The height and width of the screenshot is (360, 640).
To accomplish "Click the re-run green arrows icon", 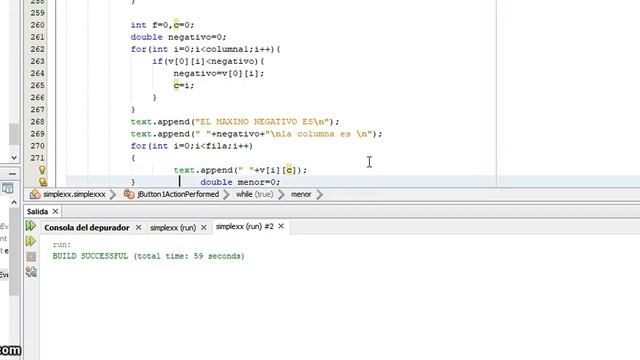I will pos(31,226).
